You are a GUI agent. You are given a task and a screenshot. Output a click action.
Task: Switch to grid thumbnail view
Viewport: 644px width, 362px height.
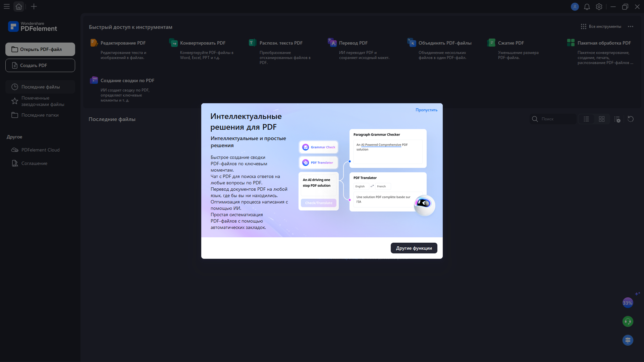601,119
